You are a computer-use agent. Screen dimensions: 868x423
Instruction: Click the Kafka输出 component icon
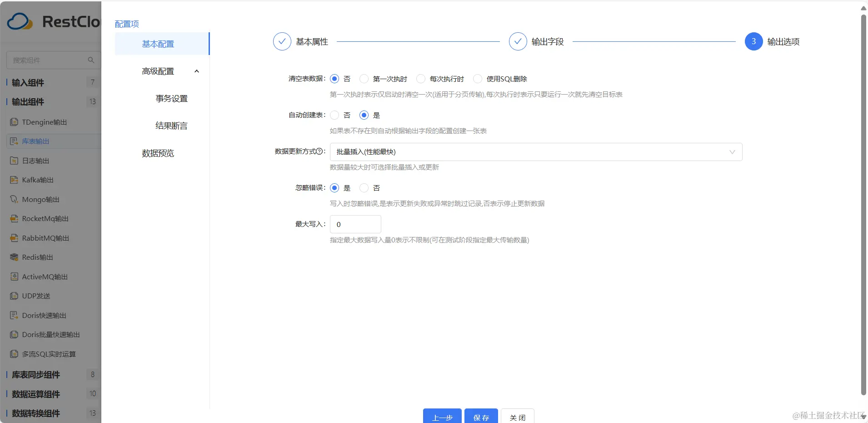point(14,180)
